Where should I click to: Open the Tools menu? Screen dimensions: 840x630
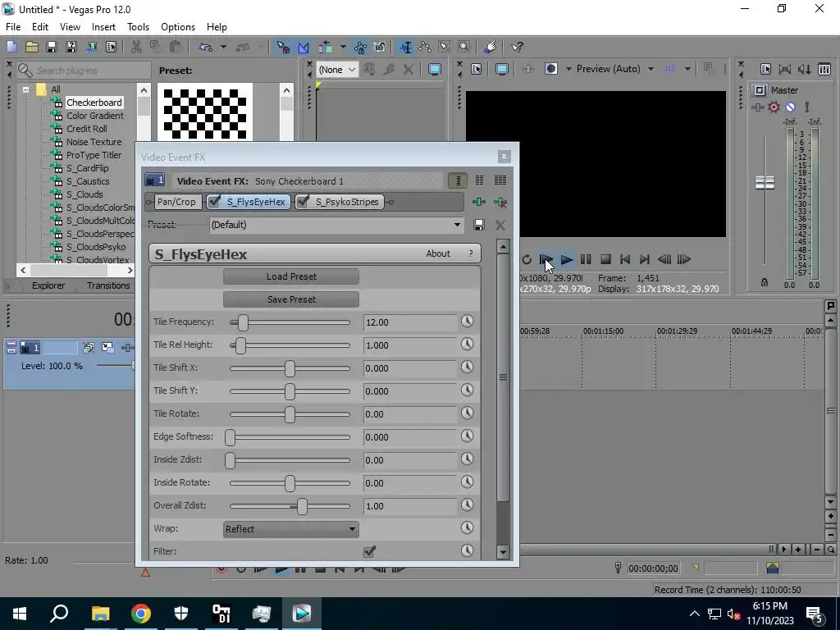138,27
